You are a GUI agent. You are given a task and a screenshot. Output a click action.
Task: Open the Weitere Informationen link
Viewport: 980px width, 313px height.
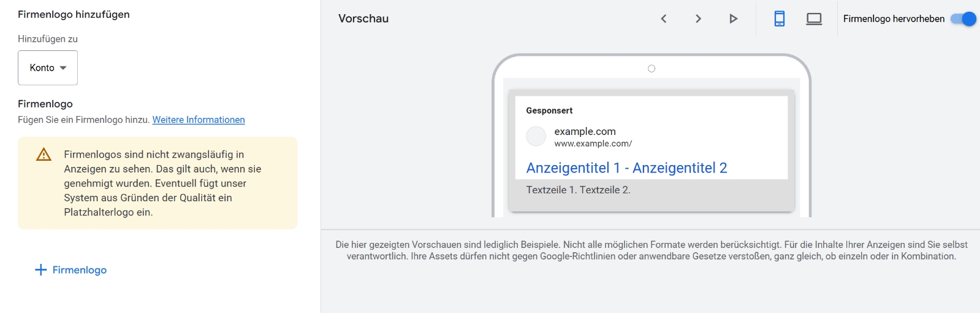199,120
